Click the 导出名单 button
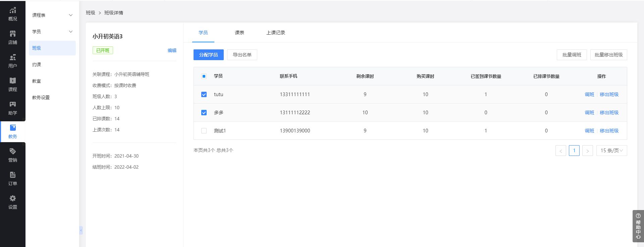The image size is (644, 247). 242,55
